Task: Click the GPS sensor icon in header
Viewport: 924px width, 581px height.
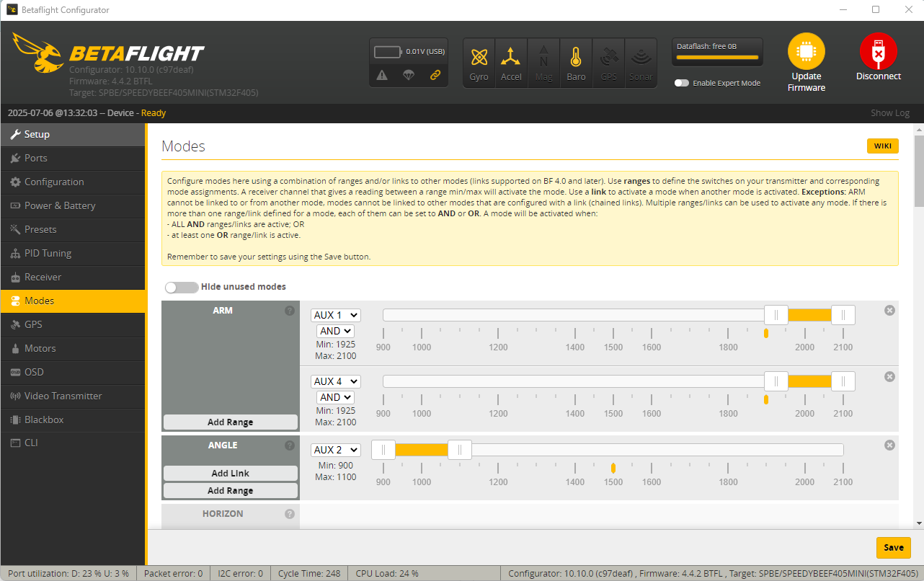Action: (608, 63)
